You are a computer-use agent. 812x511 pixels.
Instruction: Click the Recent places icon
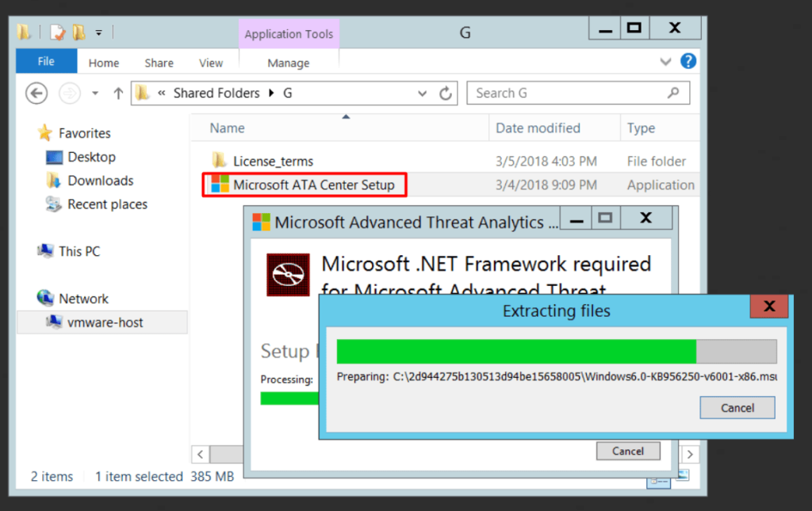(53, 204)
